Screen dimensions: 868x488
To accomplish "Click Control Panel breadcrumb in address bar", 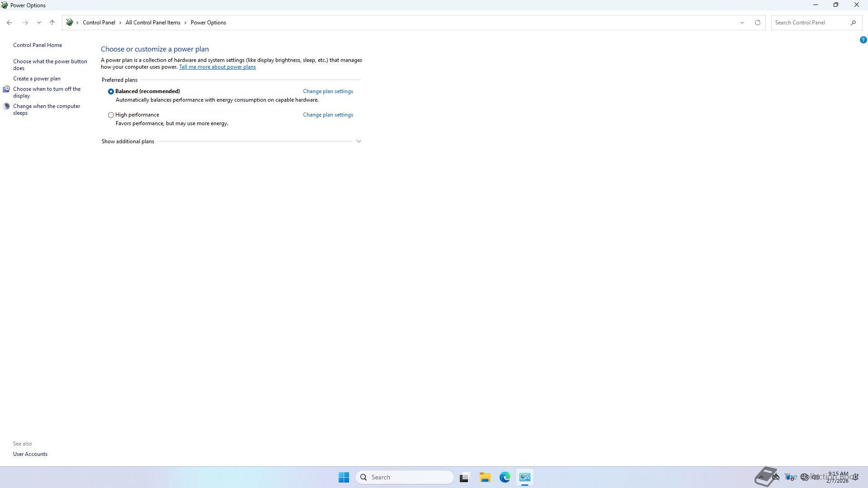I will (x=99, y=23).
